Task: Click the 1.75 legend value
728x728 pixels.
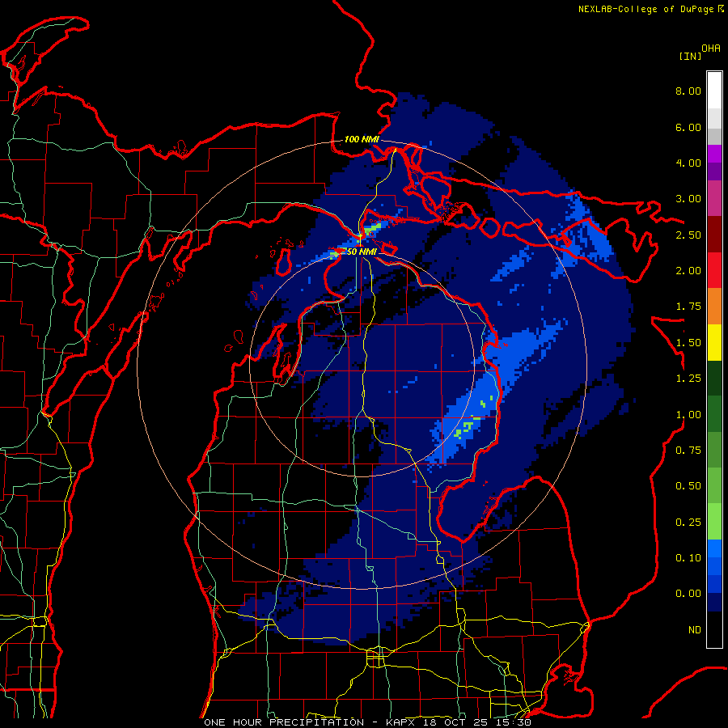Action: pos(688,307)
